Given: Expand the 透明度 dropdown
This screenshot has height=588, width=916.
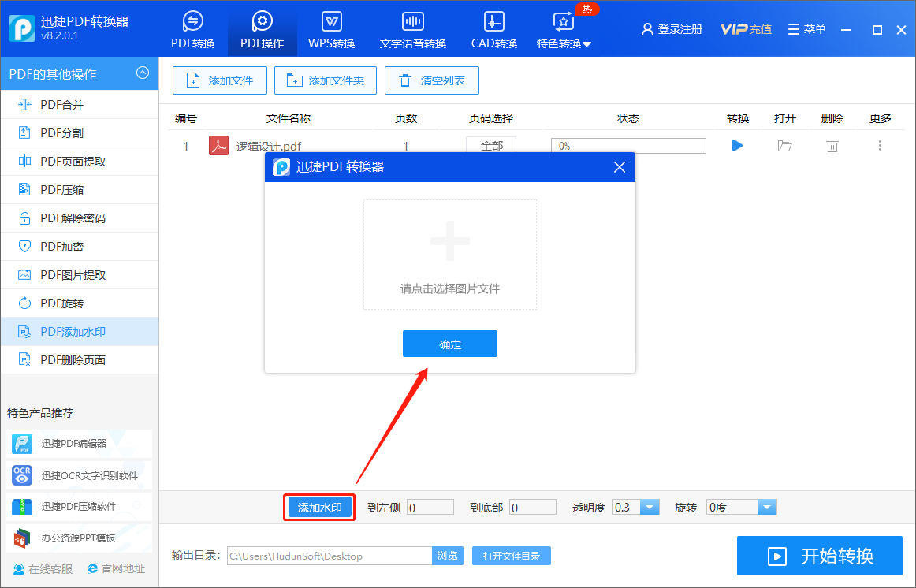Looking at the screenshot, I should 650,507.
